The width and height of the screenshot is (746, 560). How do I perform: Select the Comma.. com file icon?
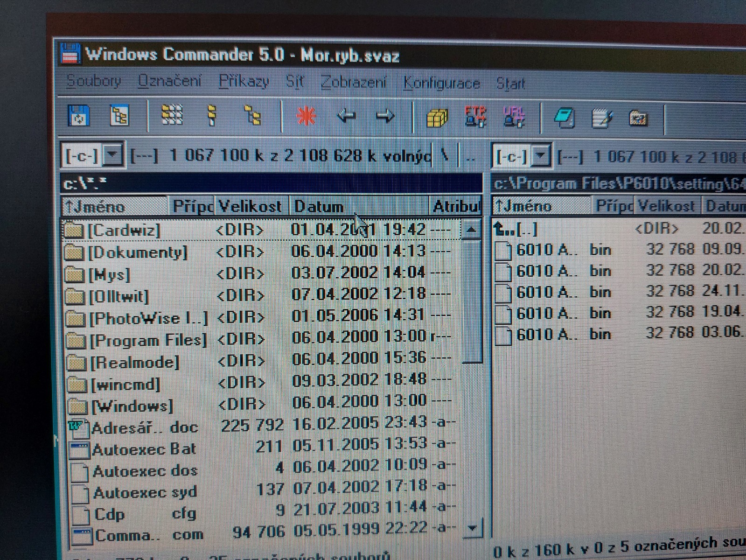(82, 536)
